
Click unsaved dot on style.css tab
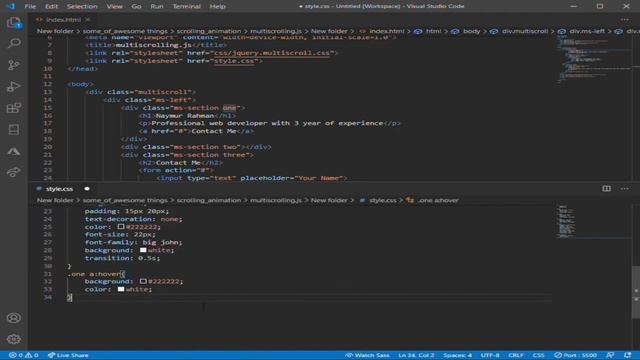tap(87, 189)
